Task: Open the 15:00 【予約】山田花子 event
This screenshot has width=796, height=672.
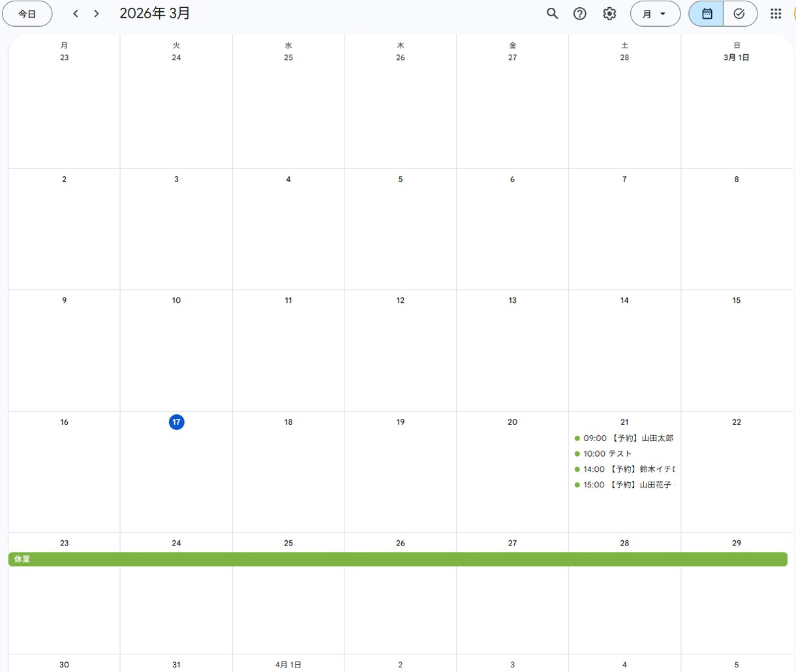Action: point(624,485)
